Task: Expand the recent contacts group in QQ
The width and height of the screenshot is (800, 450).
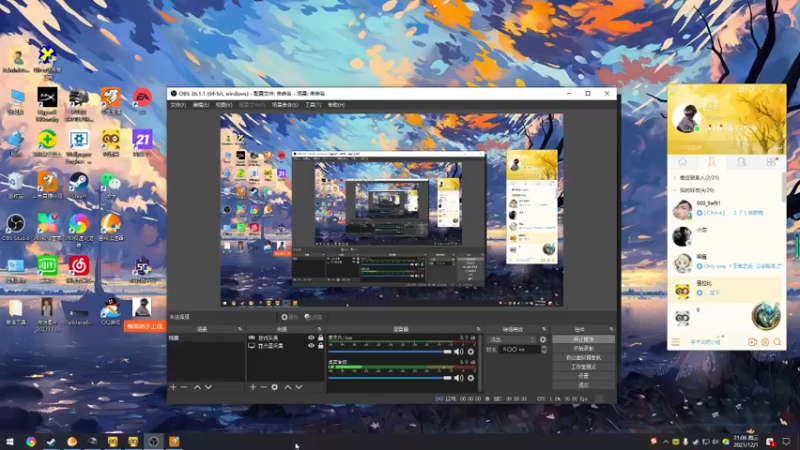Action: point(675,178)
